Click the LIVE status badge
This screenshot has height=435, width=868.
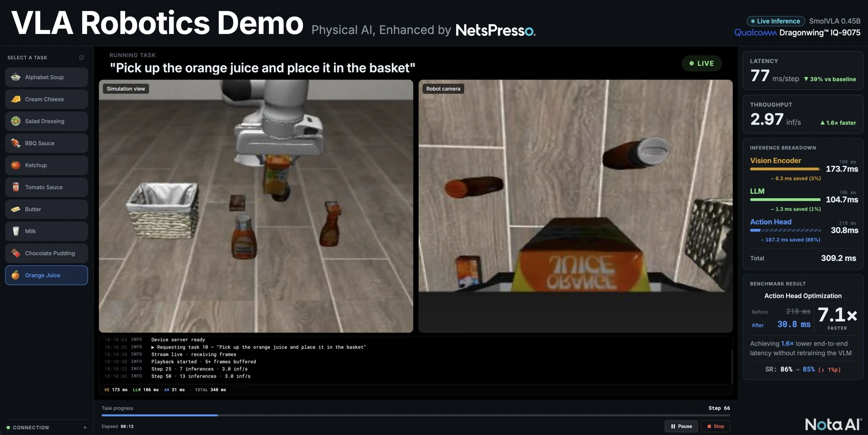702,63
